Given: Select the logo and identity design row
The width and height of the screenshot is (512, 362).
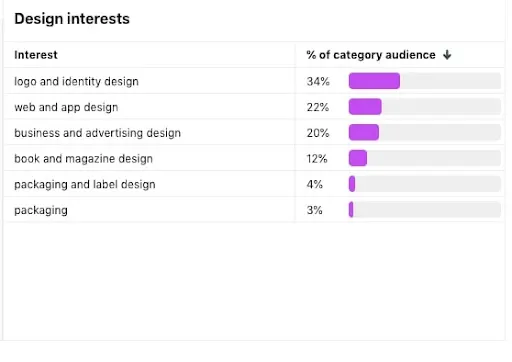Looking at the screenshot, I should pos(254,81).
